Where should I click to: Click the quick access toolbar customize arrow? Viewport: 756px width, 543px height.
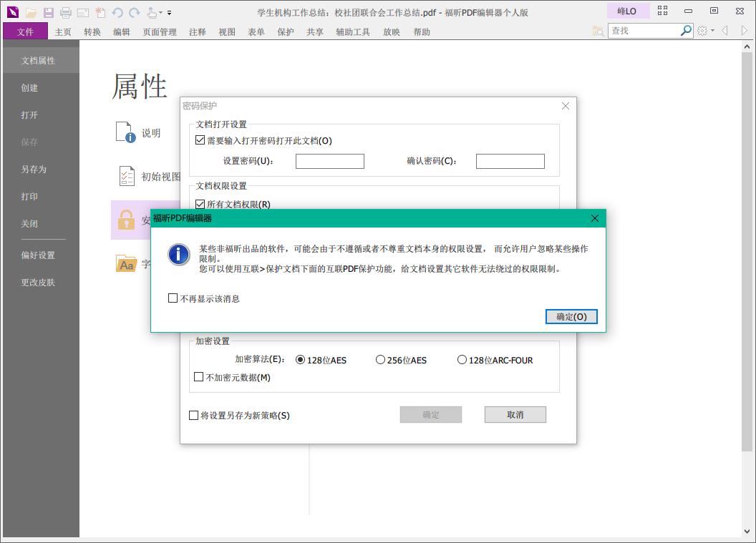pyautogui.click(x=169, y=13)
